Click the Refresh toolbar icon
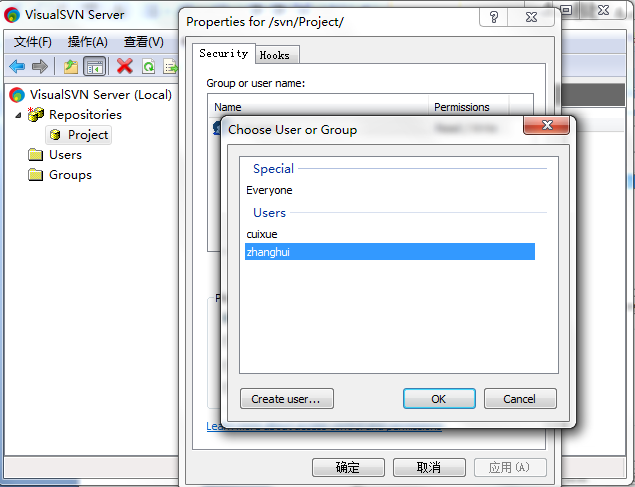 point(149,66)
